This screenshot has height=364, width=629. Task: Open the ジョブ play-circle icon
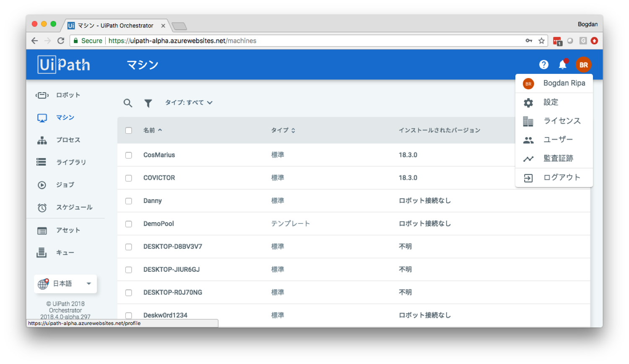(42, 185)
